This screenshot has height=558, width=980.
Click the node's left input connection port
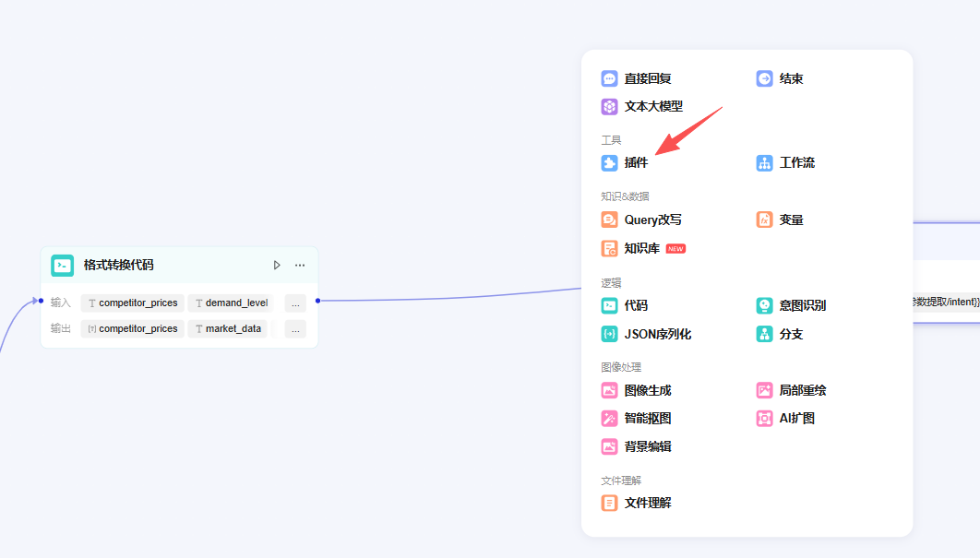(x=42, y=301)
